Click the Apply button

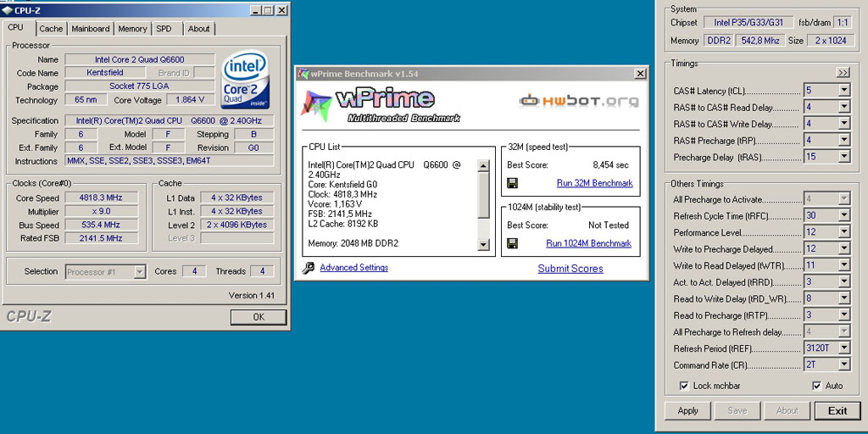coord(687,411)
